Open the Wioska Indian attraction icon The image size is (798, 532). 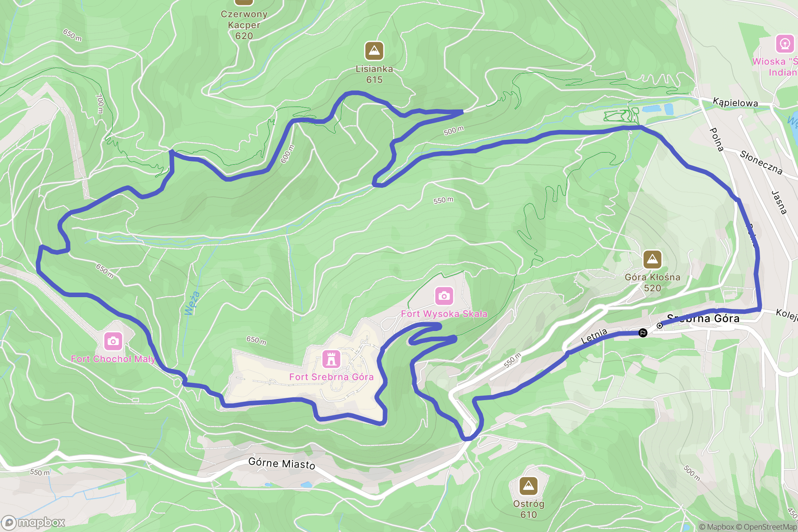coord(785,44)
